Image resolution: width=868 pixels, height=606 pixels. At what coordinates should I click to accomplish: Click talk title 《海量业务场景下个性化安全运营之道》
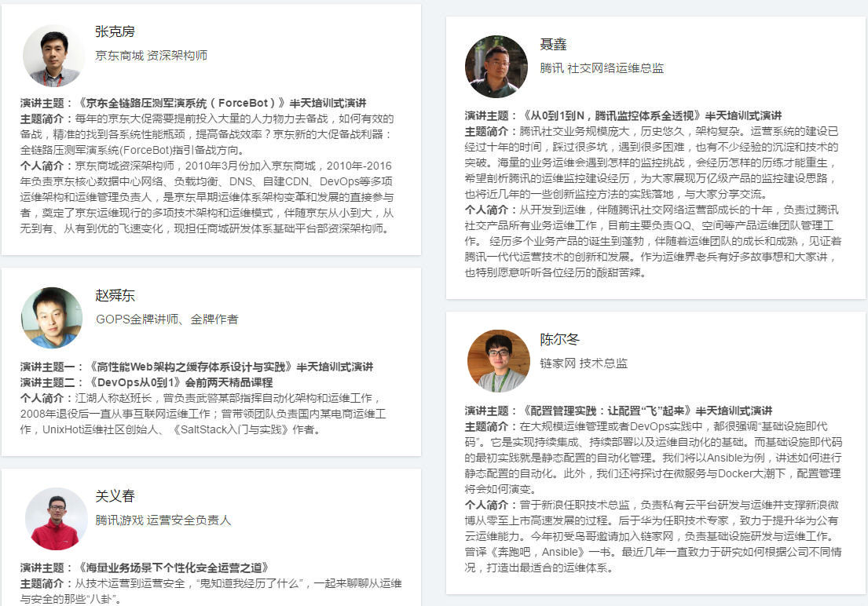174,568
